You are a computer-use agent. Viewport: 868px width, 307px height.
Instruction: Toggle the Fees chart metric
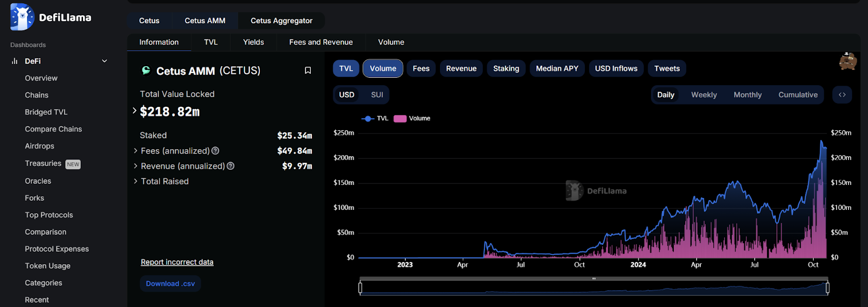pos(421,68)
